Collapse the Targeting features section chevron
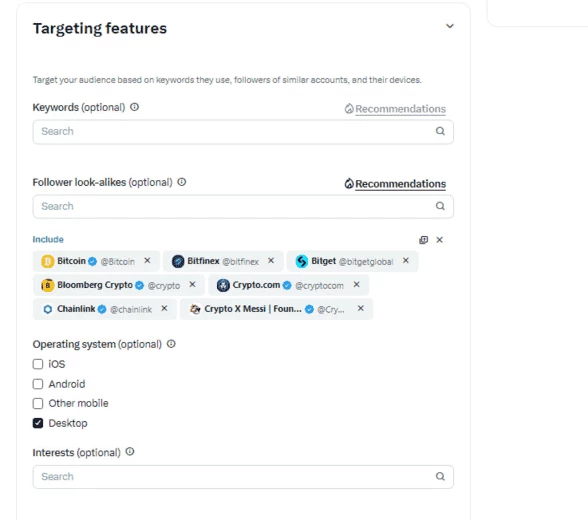Viewport: 588px width, 520px height. pos(450,26)
